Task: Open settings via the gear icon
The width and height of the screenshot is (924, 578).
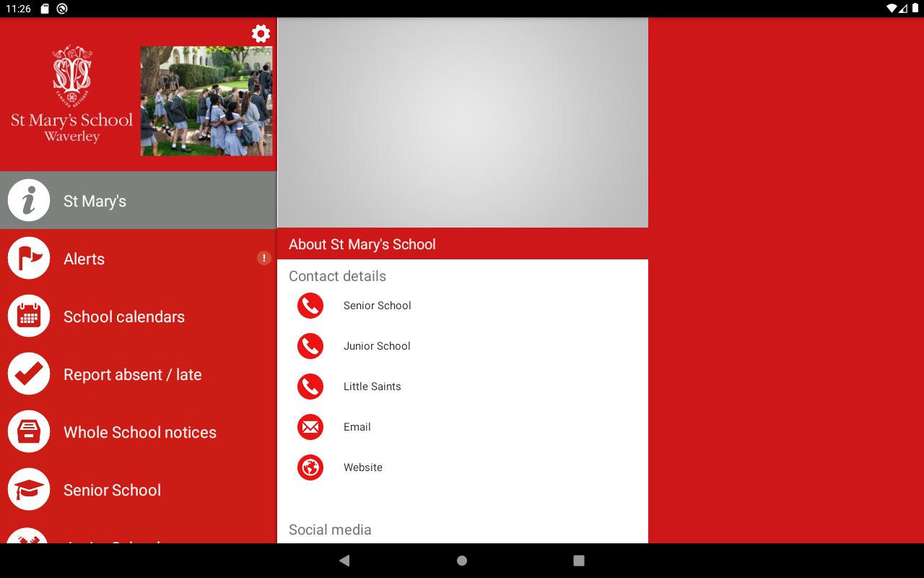Action: pyautogui.click(x=261, y=33)
